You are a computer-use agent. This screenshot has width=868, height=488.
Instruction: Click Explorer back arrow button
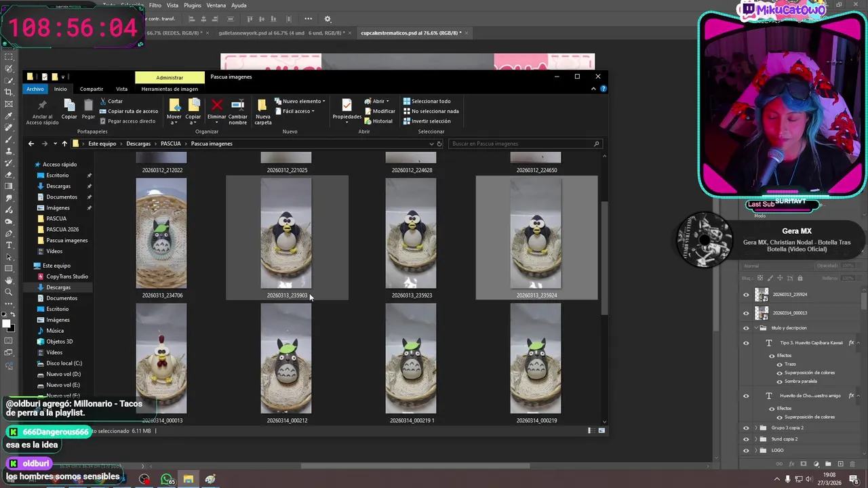click(31, 144)
